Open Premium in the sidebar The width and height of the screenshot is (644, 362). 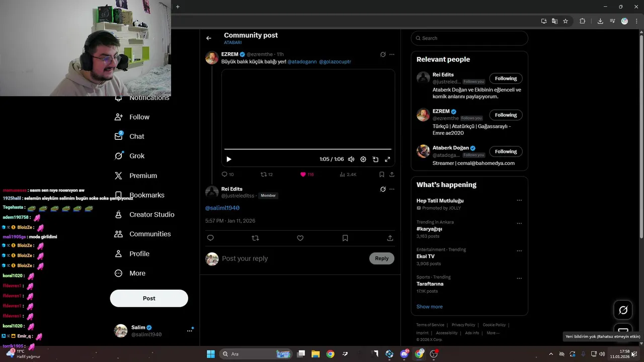tap(136, 175)
